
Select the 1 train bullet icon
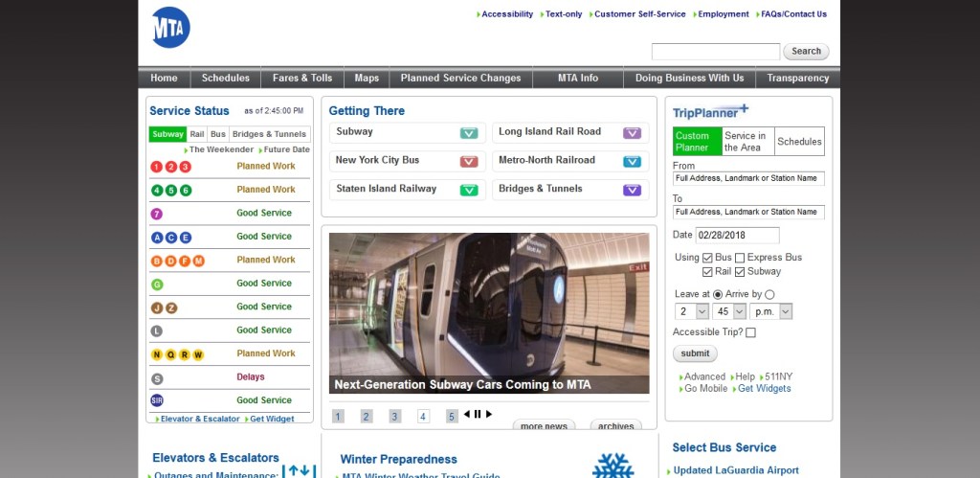tap(157, 167)
